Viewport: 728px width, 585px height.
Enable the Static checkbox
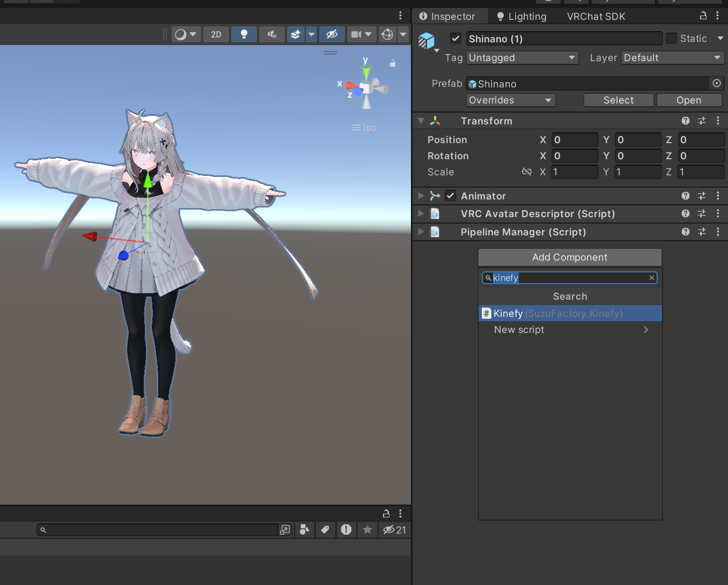(x=671, y=39)
